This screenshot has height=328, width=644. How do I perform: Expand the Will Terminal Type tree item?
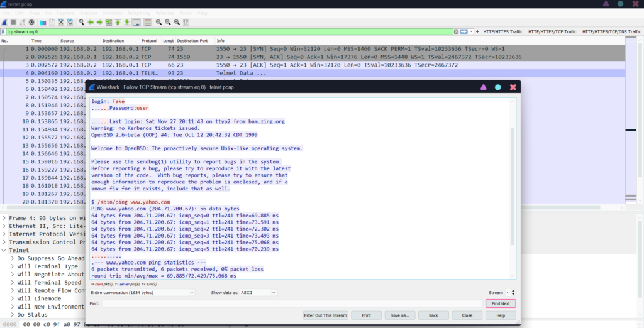pyautogui.click(x=13, y=266)
